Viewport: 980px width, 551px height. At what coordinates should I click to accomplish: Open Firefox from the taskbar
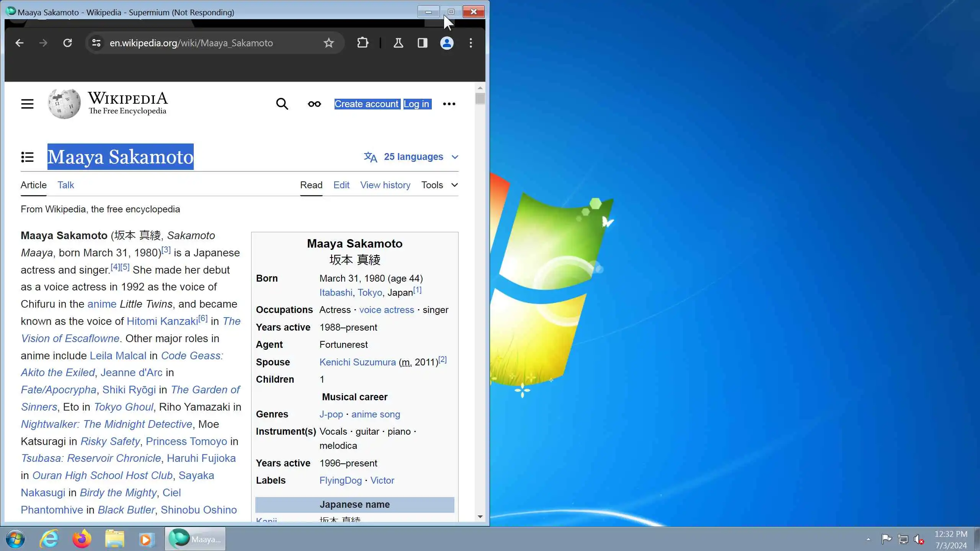click(82, 539)
